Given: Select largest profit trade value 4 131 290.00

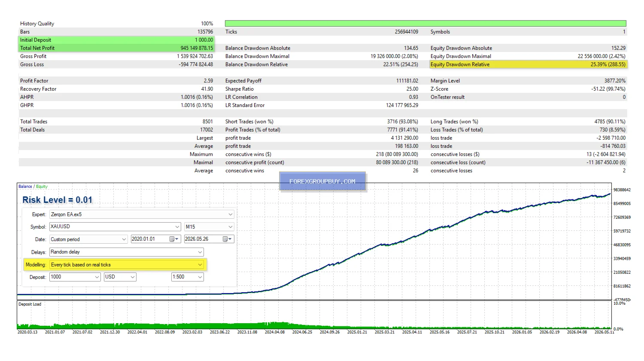Looking at the screenshot, I should pyautogui.click(x=404, y=138).
